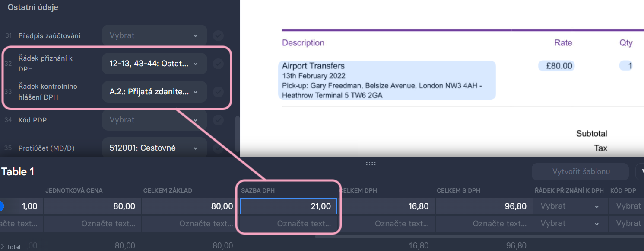Open first-row Řádek přiznání k DPH table dropdown

pos(570,206)
